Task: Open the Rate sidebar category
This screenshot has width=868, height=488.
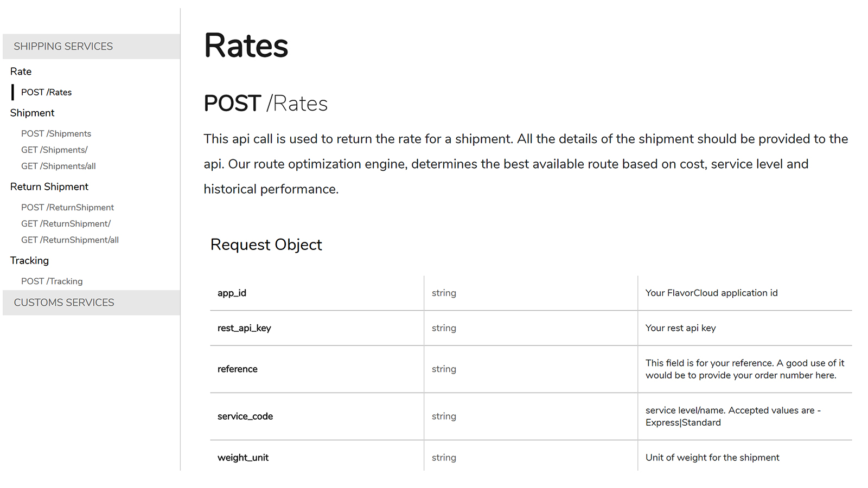Action: (x=21, y=72)
